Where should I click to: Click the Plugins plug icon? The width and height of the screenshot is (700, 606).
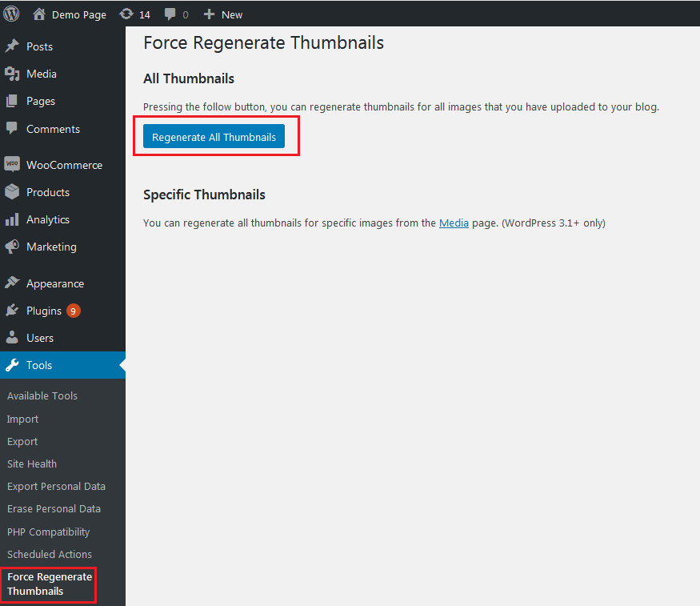12,310
